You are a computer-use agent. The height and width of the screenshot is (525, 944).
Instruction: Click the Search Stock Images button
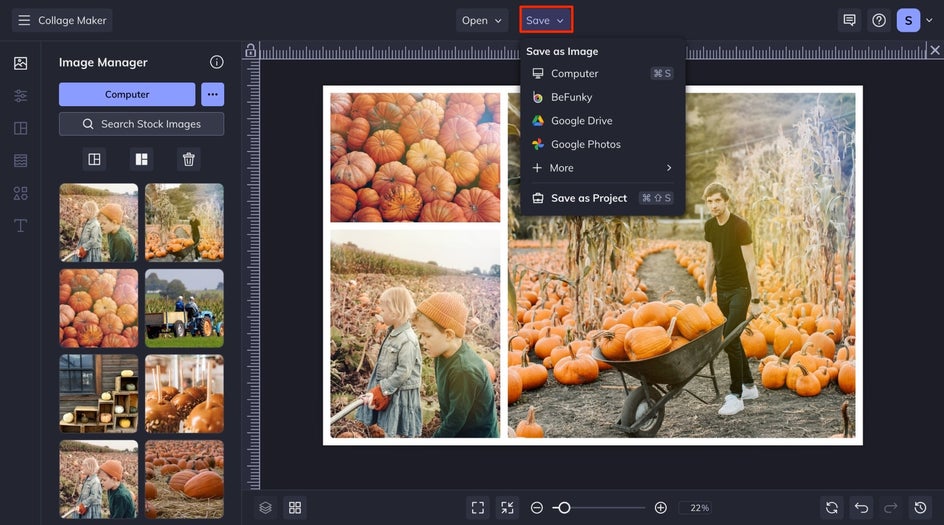point(141,124)
